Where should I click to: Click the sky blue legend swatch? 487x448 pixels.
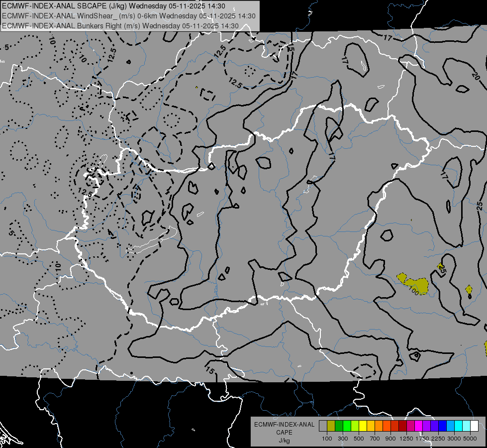click(451, 426)
